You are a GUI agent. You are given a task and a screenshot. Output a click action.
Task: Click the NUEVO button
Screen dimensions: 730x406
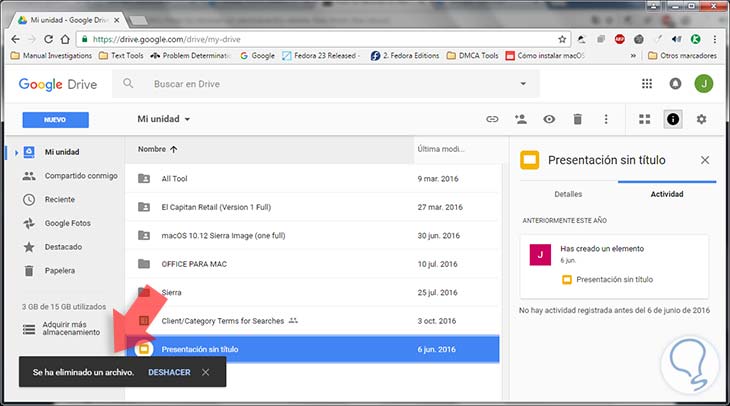click(55, 120)
